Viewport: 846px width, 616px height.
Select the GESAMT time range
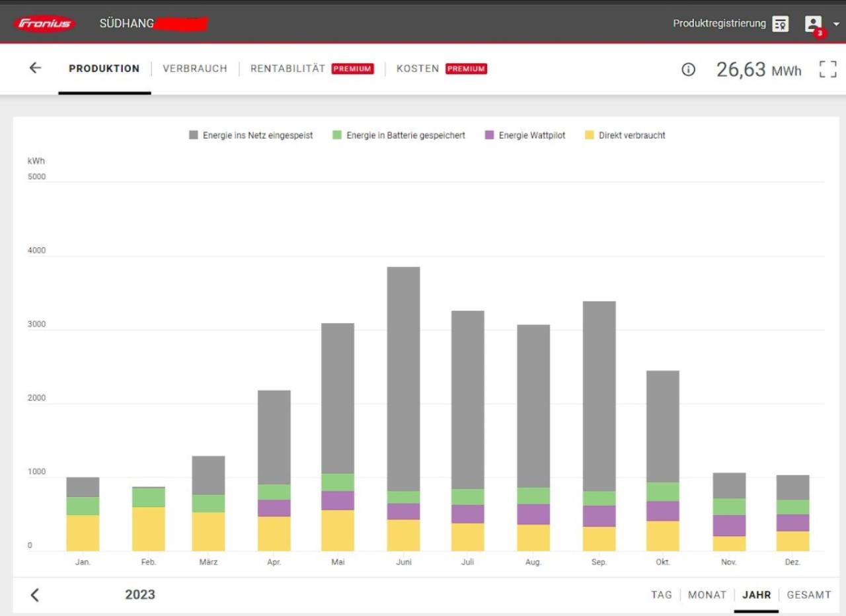808,595
